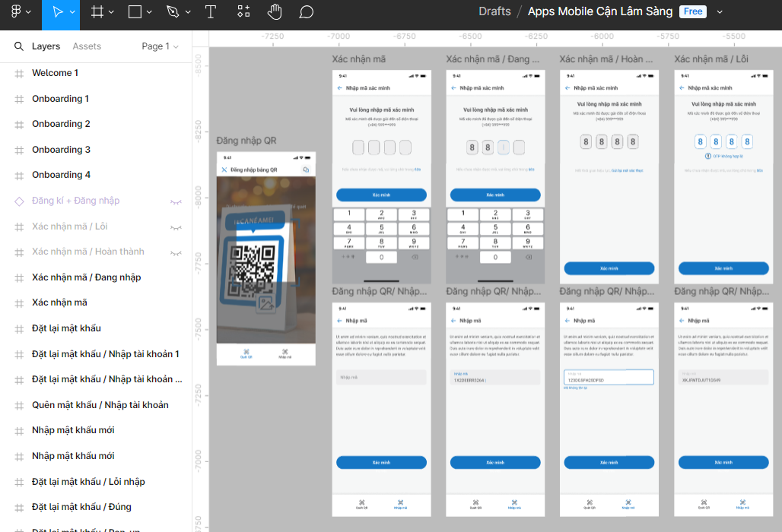The width and height of the screenshot is (782, 532).
Task: Select the Pen tool
Action: click(172, 12)
